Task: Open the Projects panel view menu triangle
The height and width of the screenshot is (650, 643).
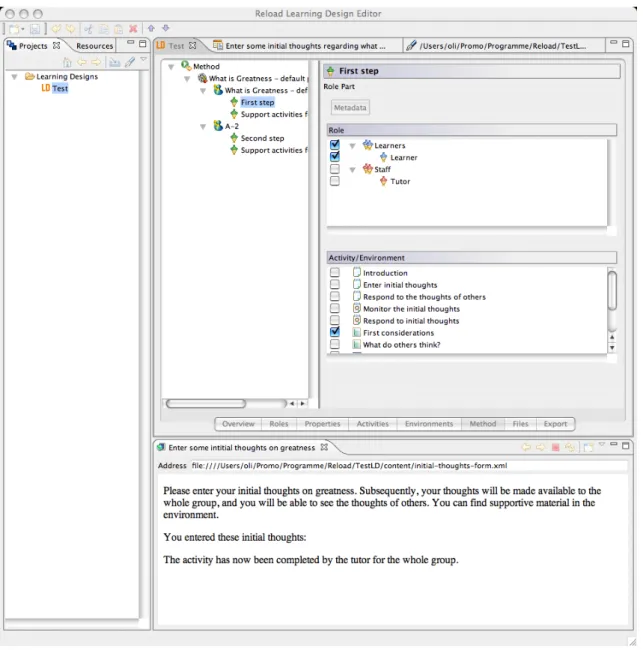Action: (143, 60)
